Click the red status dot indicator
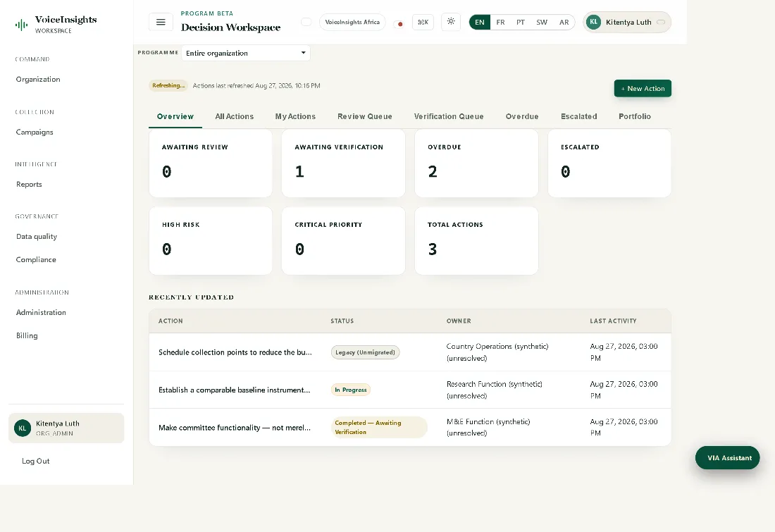Image resolution: width=775 pixels, height=532 pixels. point(400,24)
